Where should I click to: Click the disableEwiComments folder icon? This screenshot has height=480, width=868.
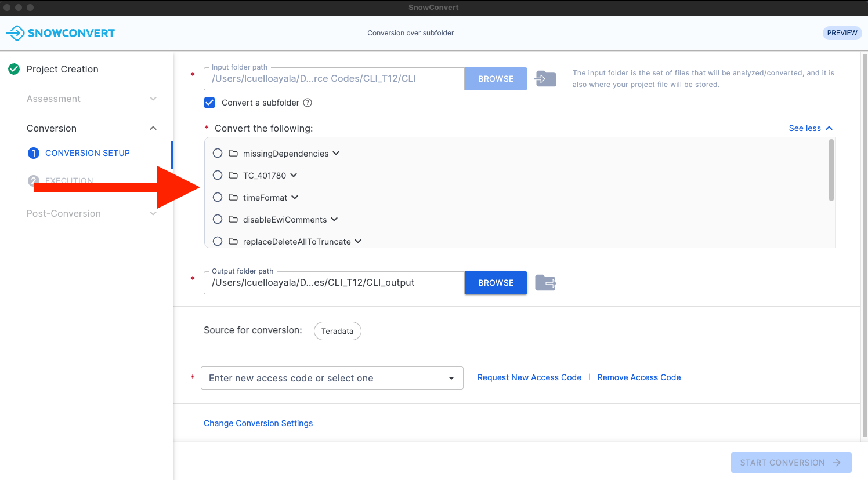click(233, 220)
